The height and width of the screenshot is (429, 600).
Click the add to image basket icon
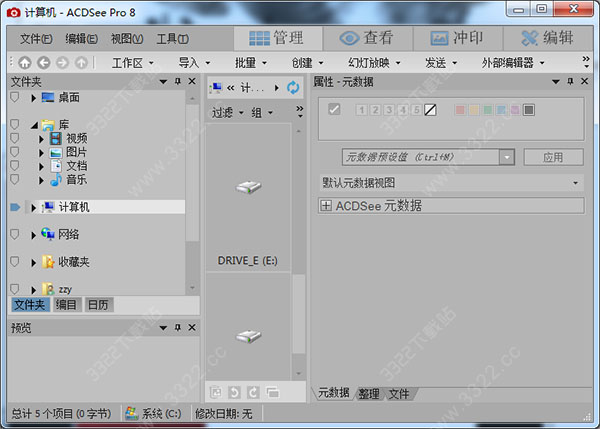click(x=216, y=392)
